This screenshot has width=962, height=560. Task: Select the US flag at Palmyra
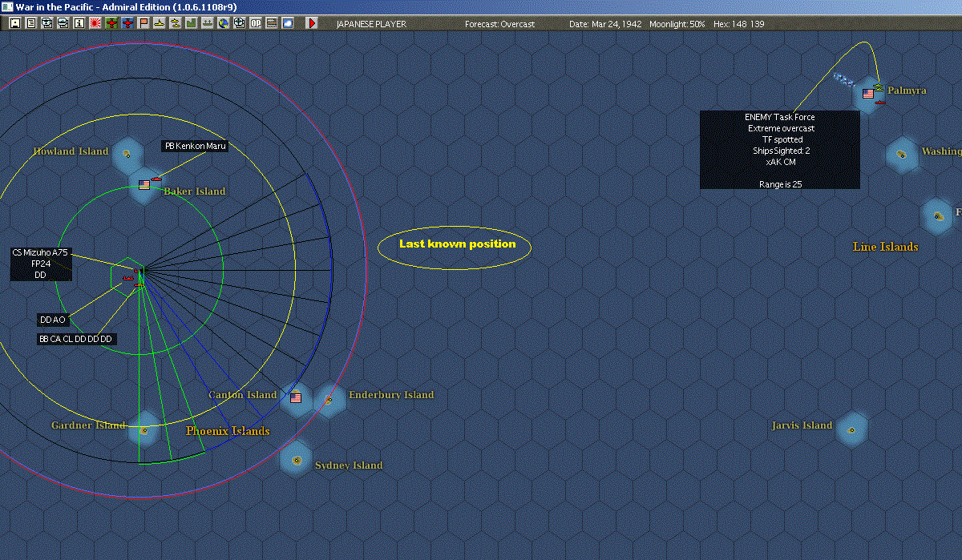coord(867,94)
